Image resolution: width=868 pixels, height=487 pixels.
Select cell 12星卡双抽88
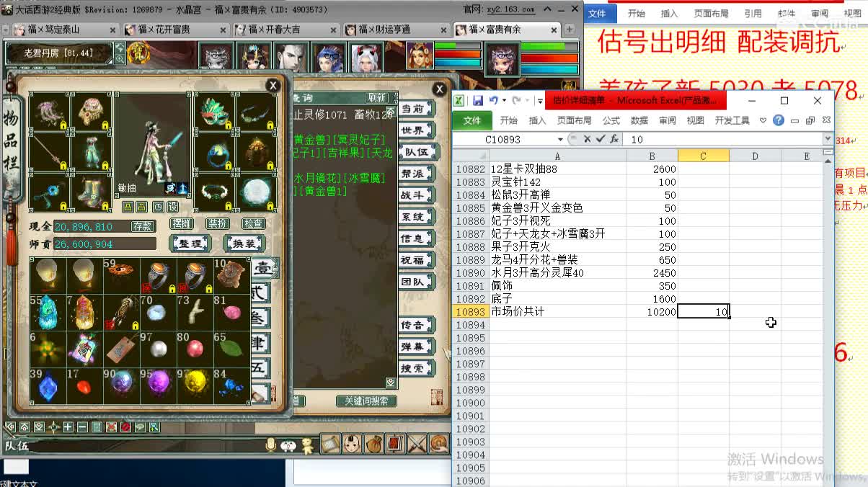pyautogui.click(x=557, y=169)
